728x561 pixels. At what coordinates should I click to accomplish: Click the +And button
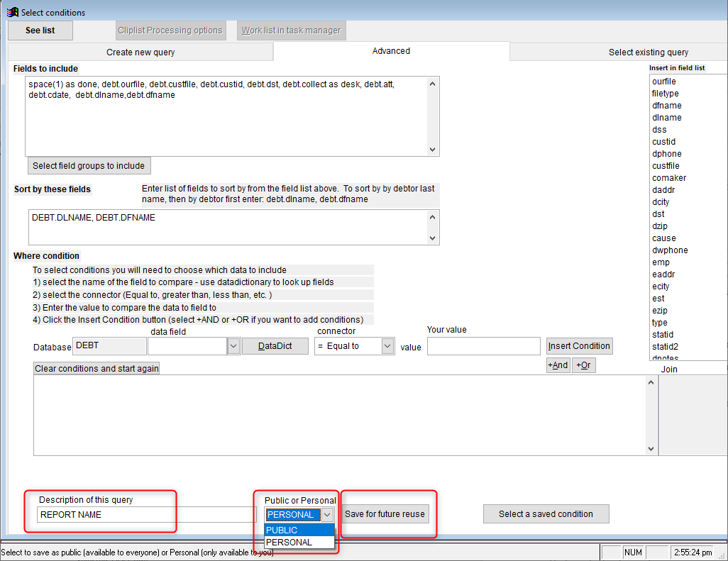pyautogui.click(x=558, y=365)
